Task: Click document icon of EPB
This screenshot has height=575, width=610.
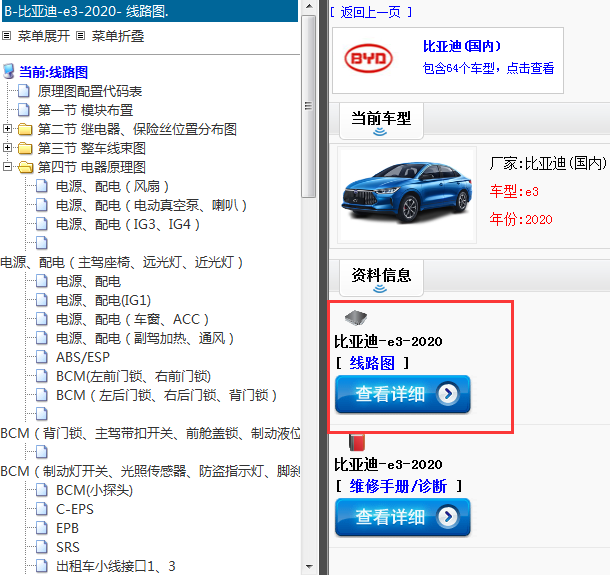Action: tap(42, 528)
